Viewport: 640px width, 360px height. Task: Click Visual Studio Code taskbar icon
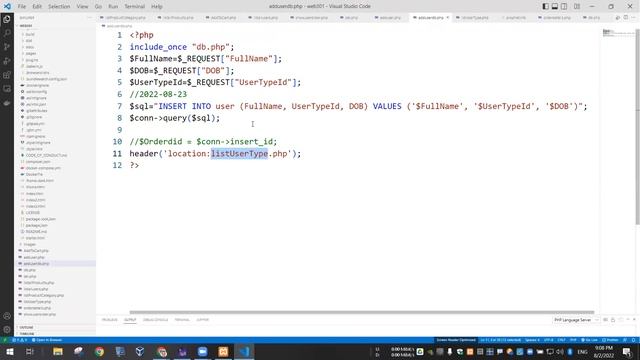[x=244, y=351]
